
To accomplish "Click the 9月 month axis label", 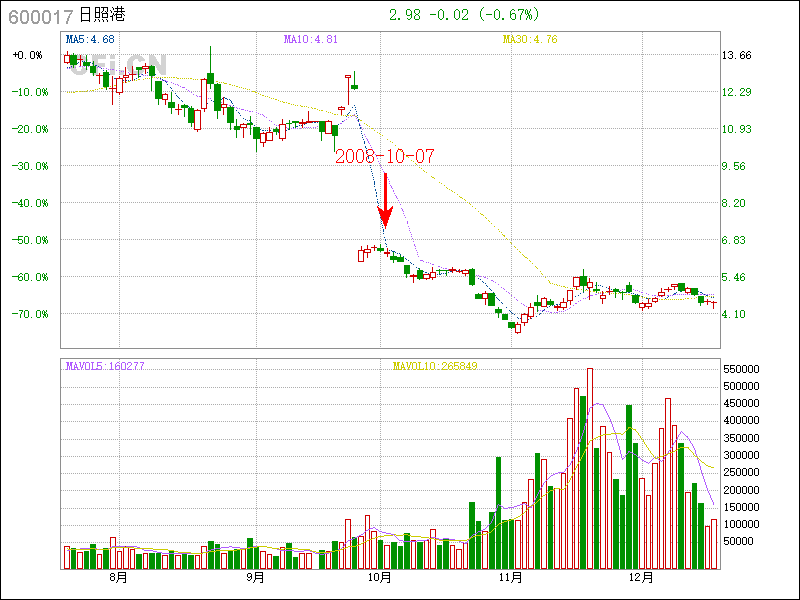I will coord(255,577).
